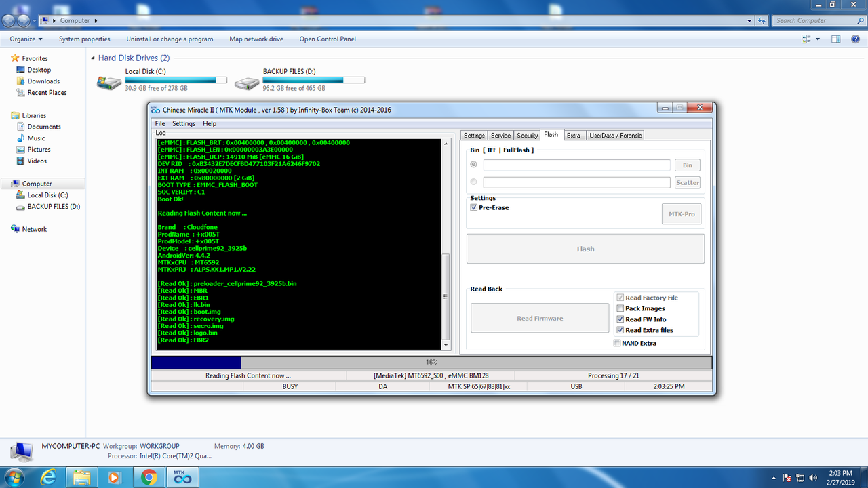Toggle Read Extra files checkbox
Screen dimensions: 868x488
point(620,330)
